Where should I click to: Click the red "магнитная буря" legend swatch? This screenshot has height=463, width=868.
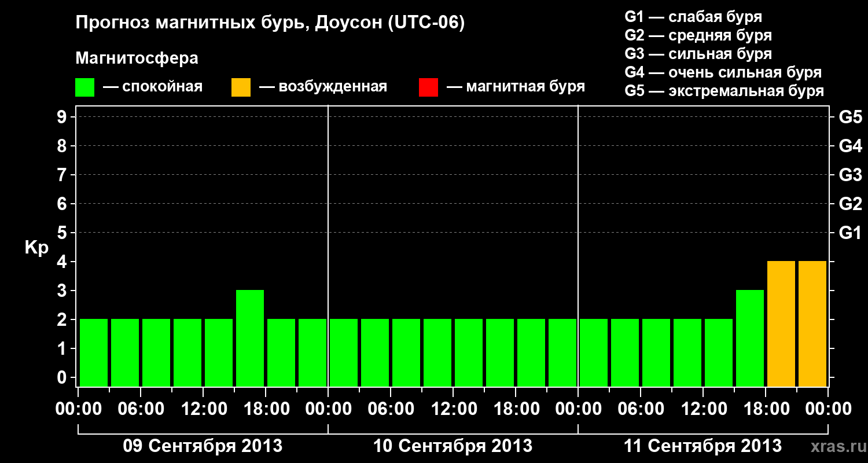(428, 87)
